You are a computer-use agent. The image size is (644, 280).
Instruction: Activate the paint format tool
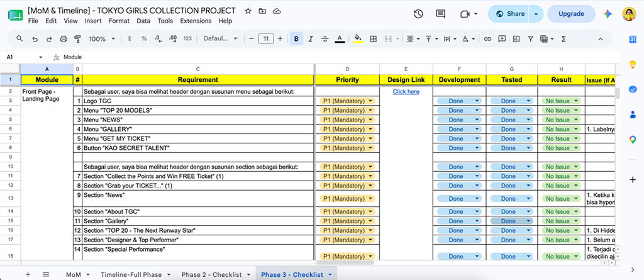coord(77,38)
